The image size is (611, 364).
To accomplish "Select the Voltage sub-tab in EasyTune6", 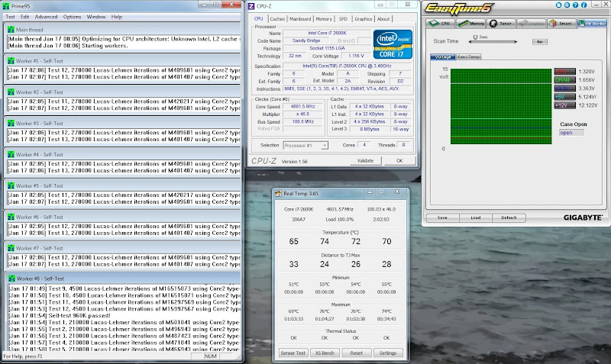I will point(443,56).
